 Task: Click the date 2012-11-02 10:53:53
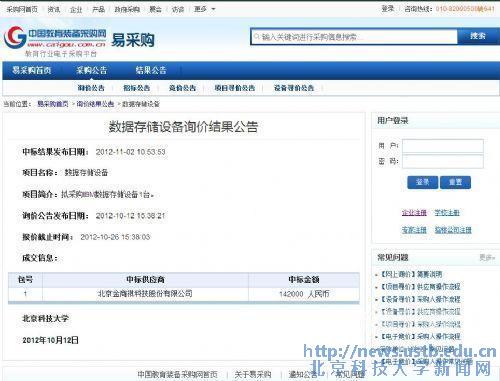pos(131,152)
